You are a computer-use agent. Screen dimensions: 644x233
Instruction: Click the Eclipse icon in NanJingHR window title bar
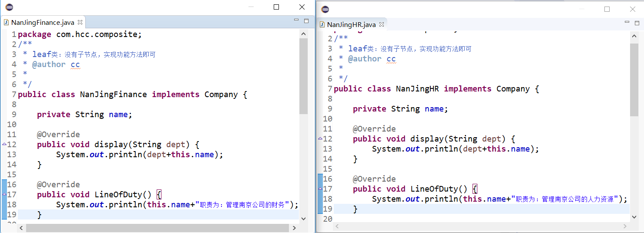tap(325, 9)
